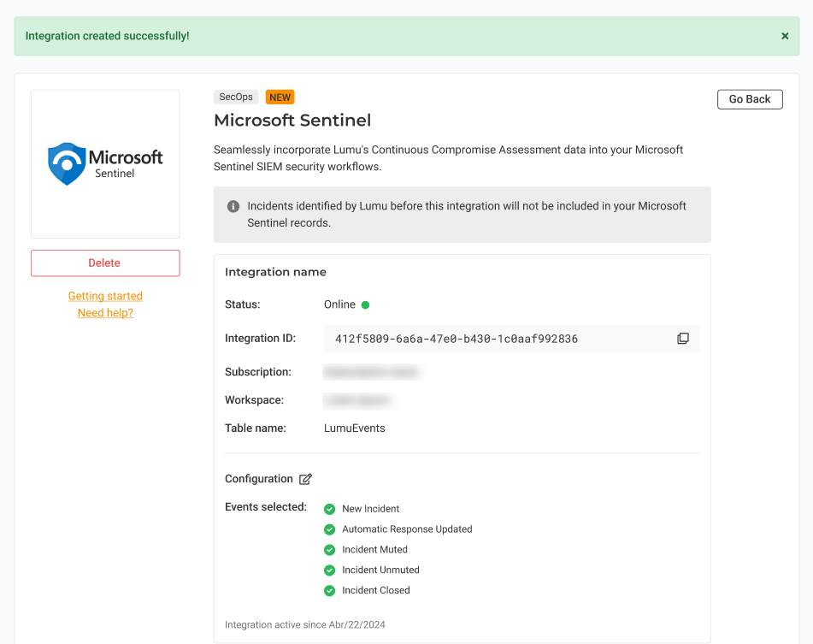Click the green Online status dot
The image size is (813, 644).
365,304
